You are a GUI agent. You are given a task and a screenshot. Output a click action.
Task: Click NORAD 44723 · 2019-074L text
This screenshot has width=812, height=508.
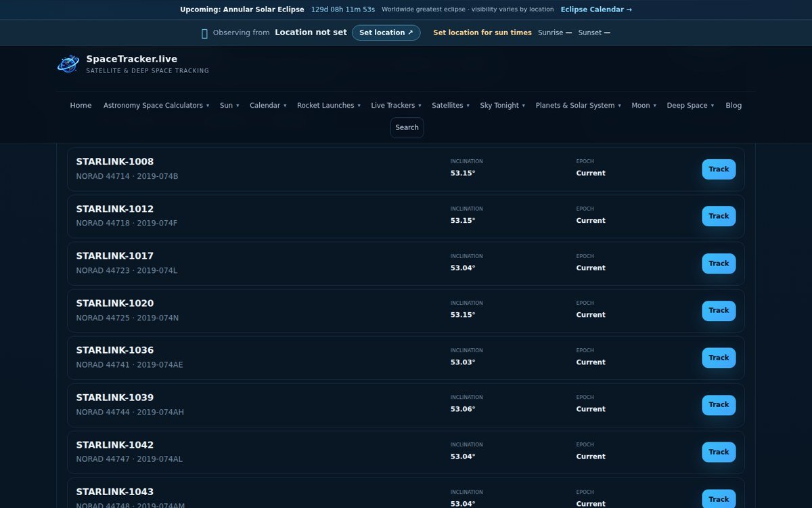(127, 270)
